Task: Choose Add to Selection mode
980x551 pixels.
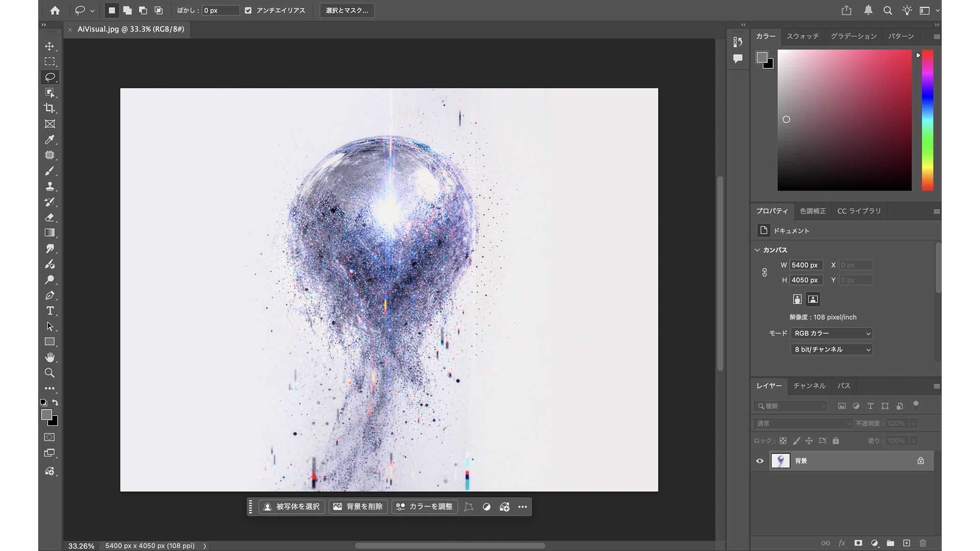Action: pyautogui.click(x=127, y=10)
